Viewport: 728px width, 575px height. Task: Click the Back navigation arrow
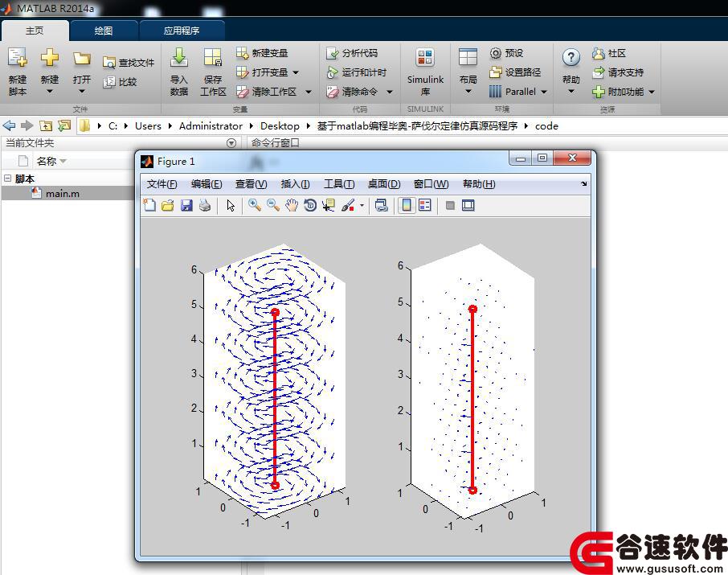click(x=9, y=125)
